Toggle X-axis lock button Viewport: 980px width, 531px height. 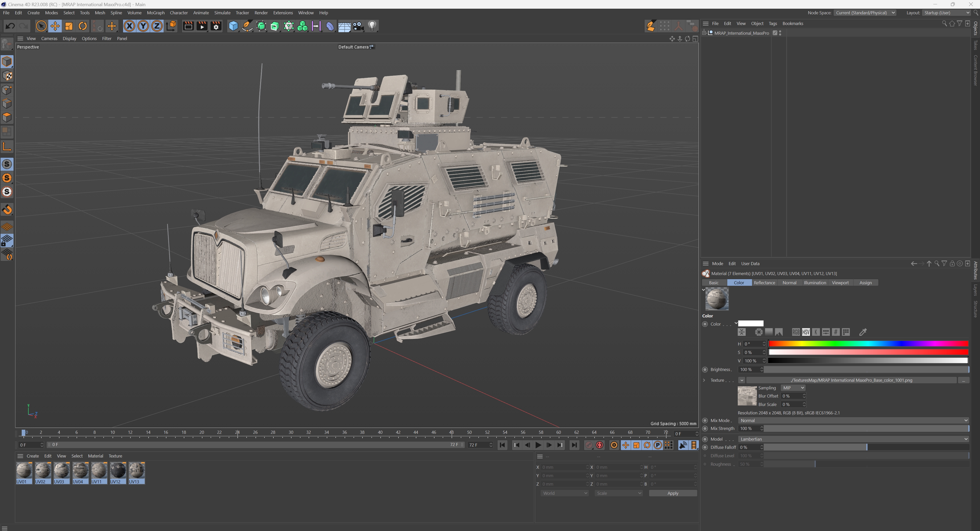(x=129, y=26)
